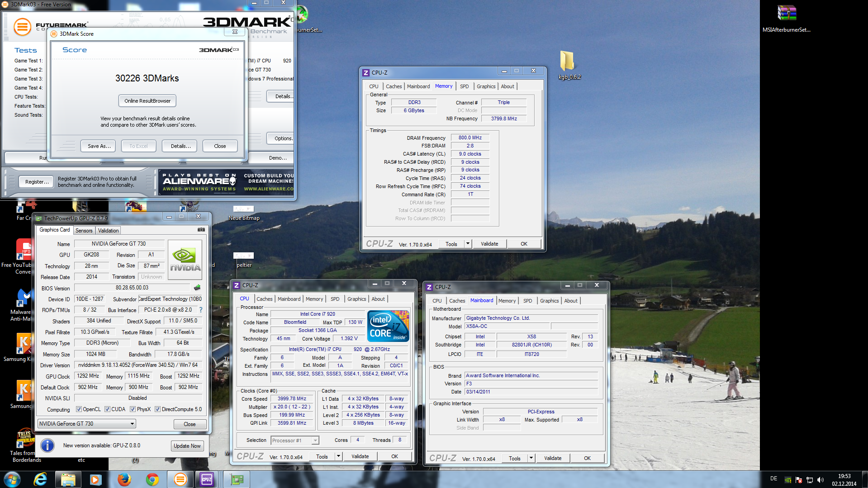The width and height of the screenshot is (868, 488).
Task: Toggle the CUDA checkbox in GPU-Z
Action: 107,409
